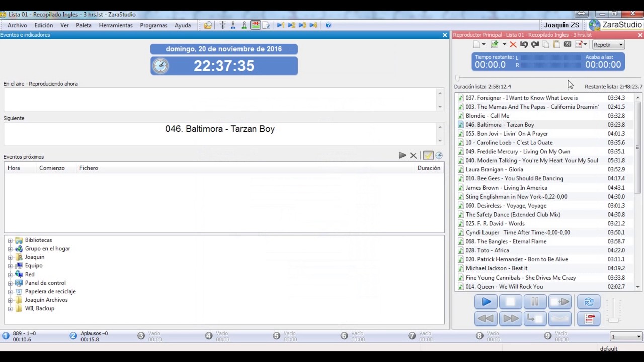The width and height of the screenshot is (644, 362).
Task: Select player 3 toolbar icon
Action: (x=302, y=25)
